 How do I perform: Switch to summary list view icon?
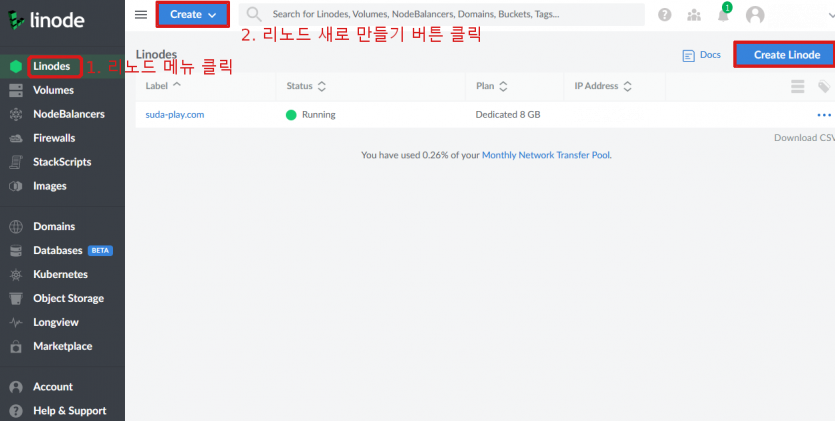797,86
